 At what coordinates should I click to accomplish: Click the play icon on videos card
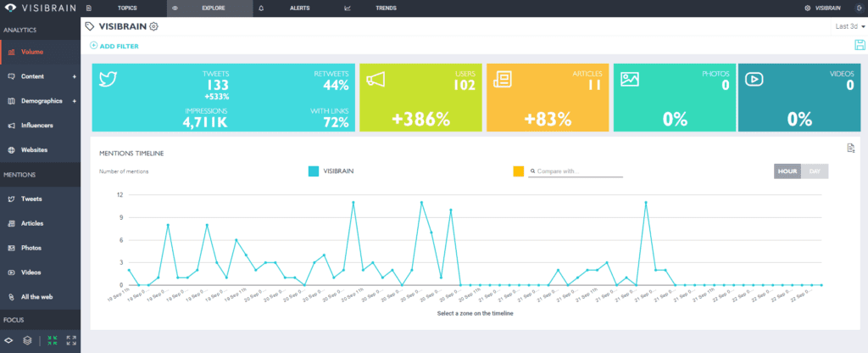click(754, 79)
